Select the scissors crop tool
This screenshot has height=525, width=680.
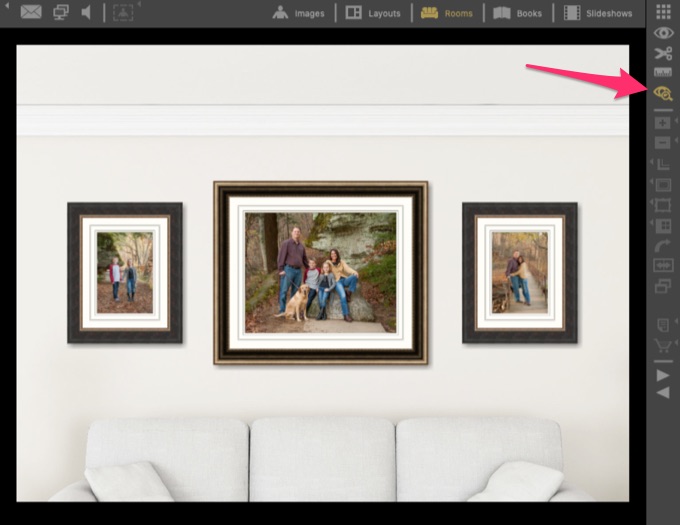[662, 53]
